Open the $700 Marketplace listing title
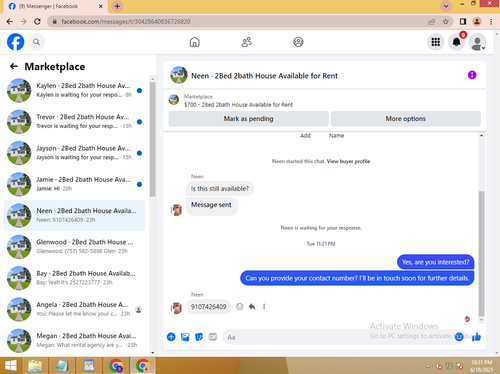500x374 pixels. [238, 105]
